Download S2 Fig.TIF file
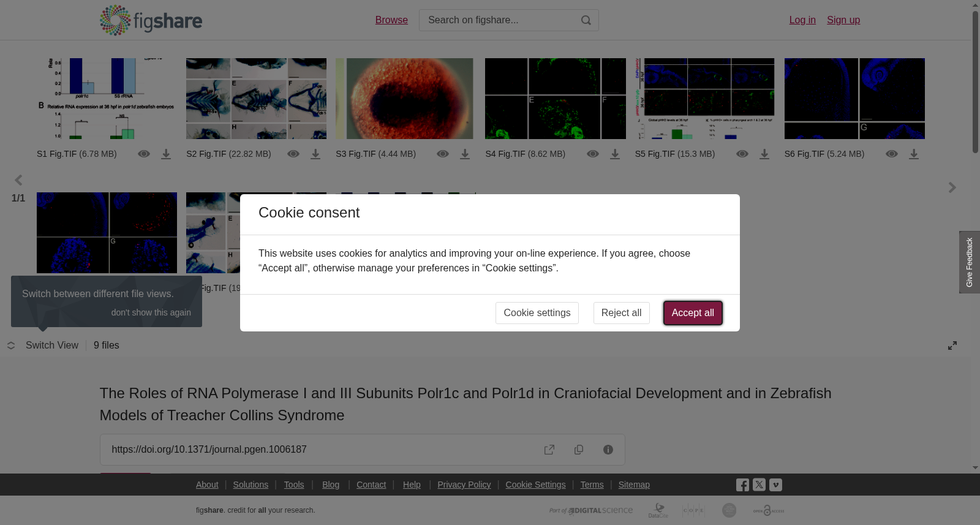980x525 pixels. [315, 154]
